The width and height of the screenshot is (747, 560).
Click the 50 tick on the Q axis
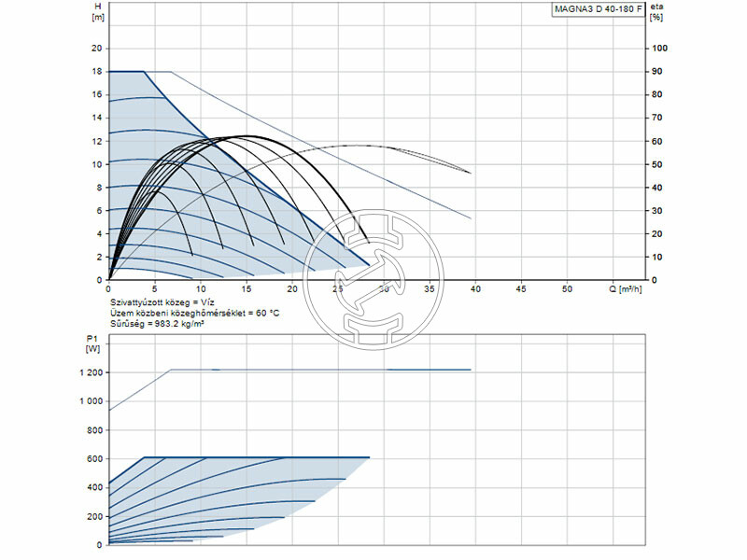567,289
